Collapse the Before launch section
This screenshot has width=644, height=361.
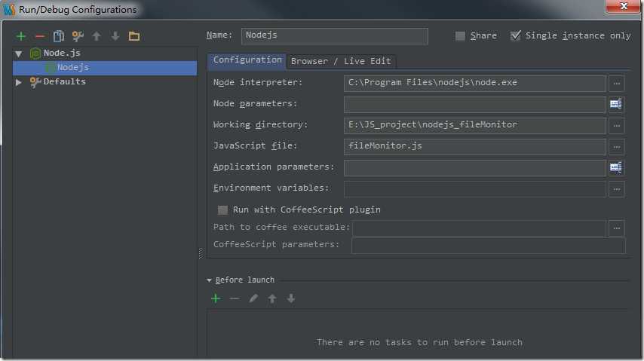coord(209,280)
